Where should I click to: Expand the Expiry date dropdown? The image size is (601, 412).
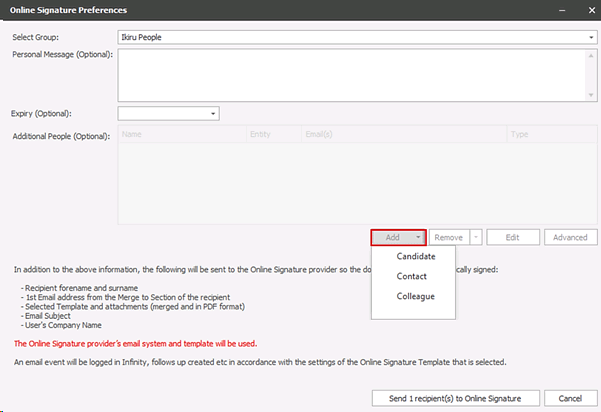tap(213, 114)
